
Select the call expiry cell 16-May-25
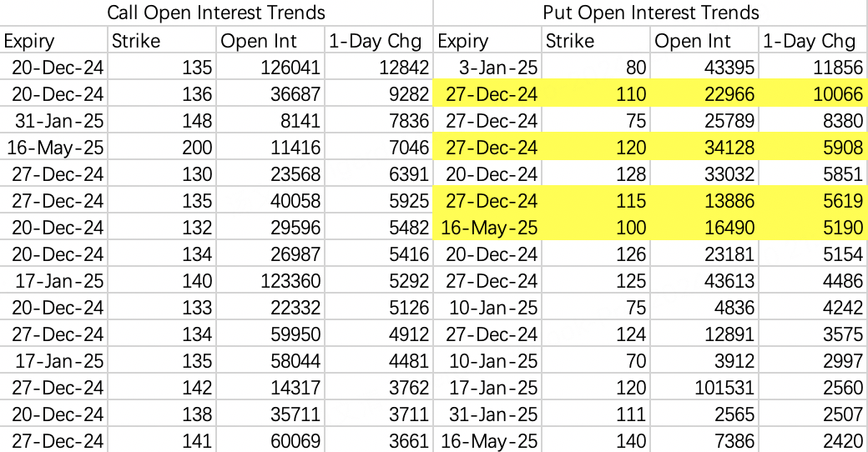tap(53, 147)
